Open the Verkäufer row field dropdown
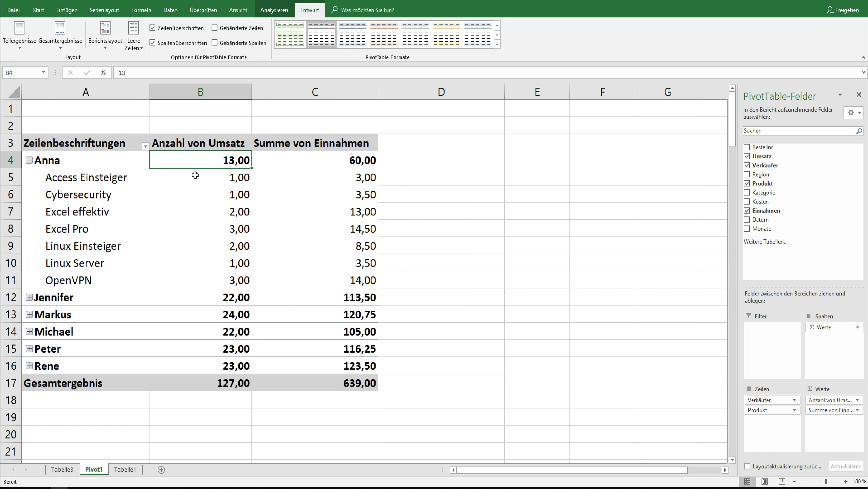Image resolution: width=868 pixels, height=489 pixels. coord(794,400)
